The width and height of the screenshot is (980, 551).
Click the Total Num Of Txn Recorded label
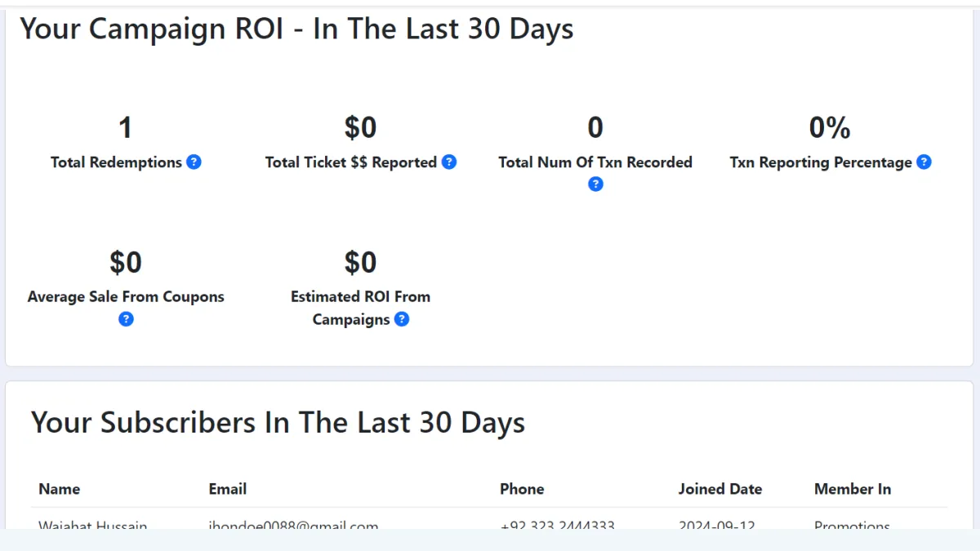point(595,162)
